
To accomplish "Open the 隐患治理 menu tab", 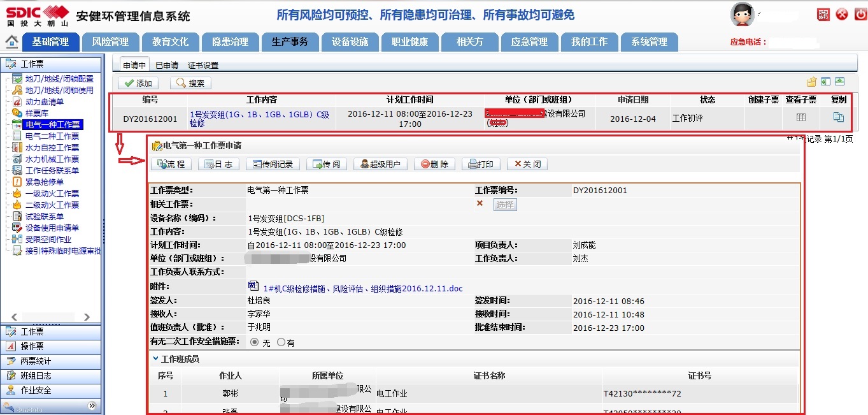I will pos(230,42).
